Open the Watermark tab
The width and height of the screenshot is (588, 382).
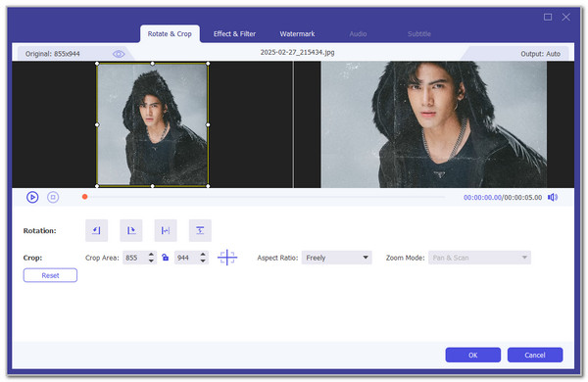(x=297, y=33)
